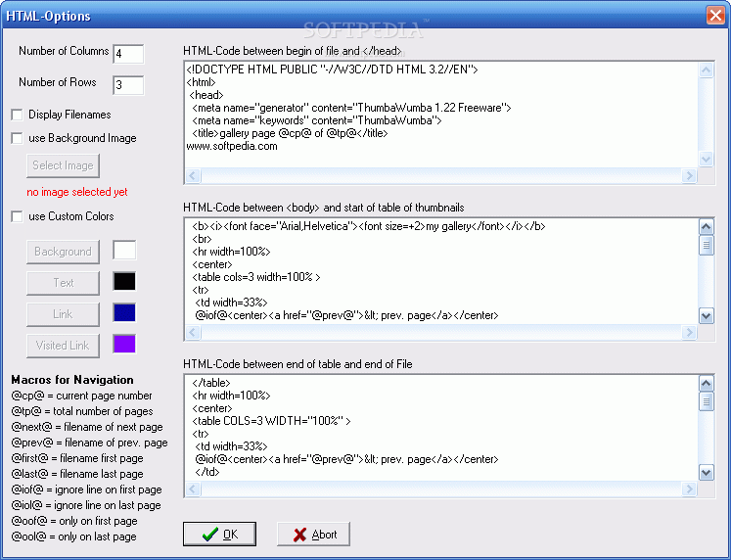Click down arrow of head code scrollbar
Viewport: 731px width, 560px height.
point(707,159)
